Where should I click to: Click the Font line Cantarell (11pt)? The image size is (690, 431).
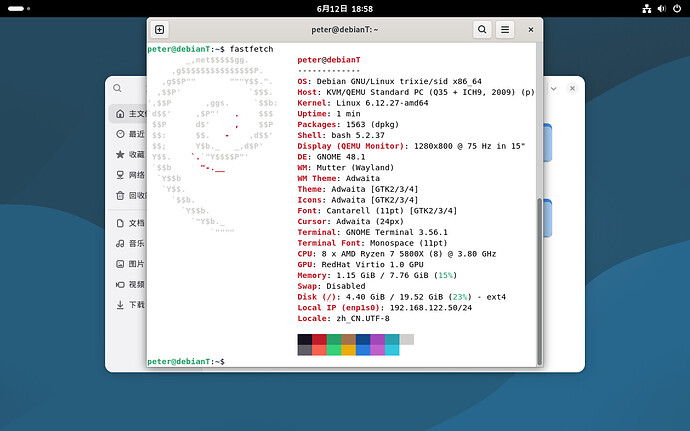click(377, 210)
